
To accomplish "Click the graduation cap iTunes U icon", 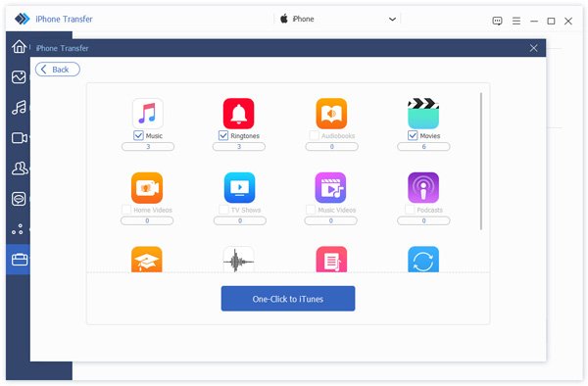I will tap(147, 259).
